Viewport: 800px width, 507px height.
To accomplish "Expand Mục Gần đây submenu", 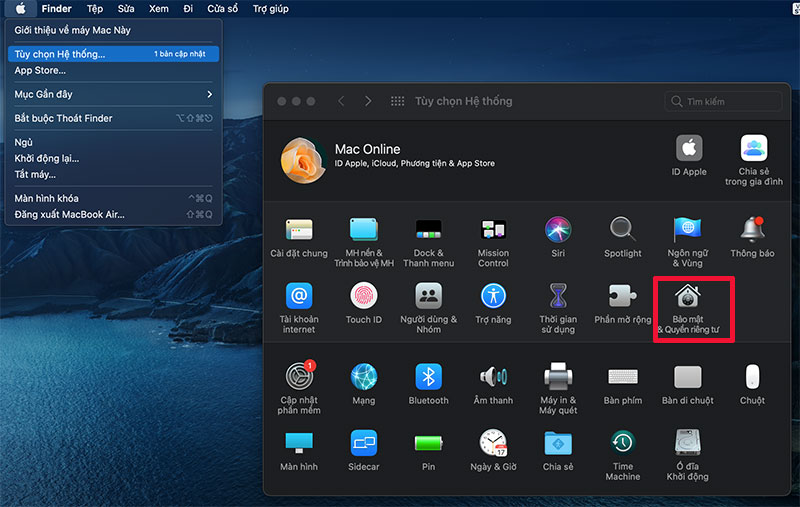I will [113, 94].
